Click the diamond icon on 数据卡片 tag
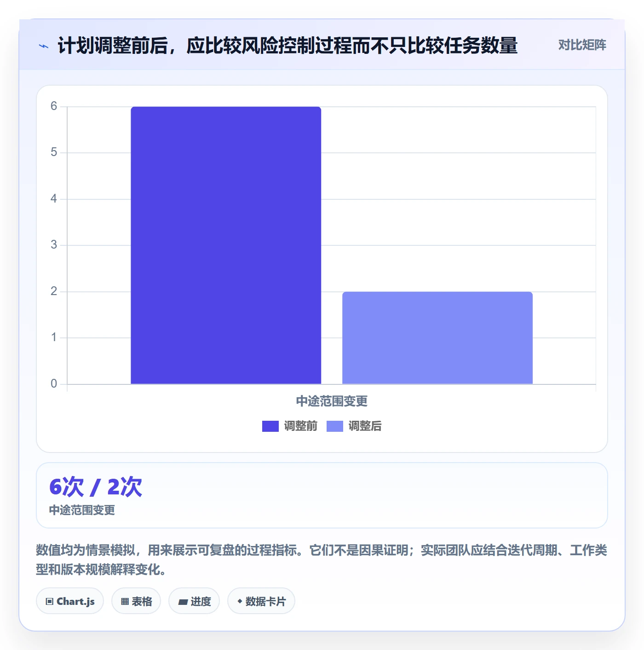644x650 pixels. 240,601
